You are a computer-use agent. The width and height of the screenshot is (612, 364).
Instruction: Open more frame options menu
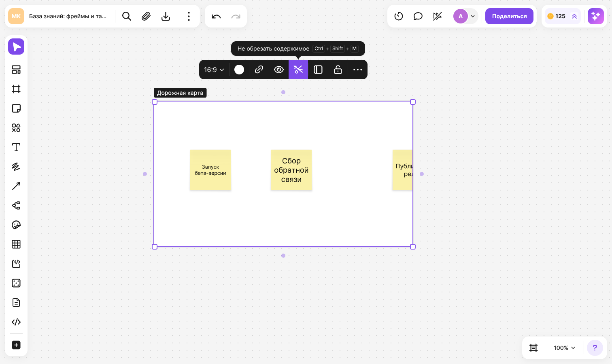357,70
